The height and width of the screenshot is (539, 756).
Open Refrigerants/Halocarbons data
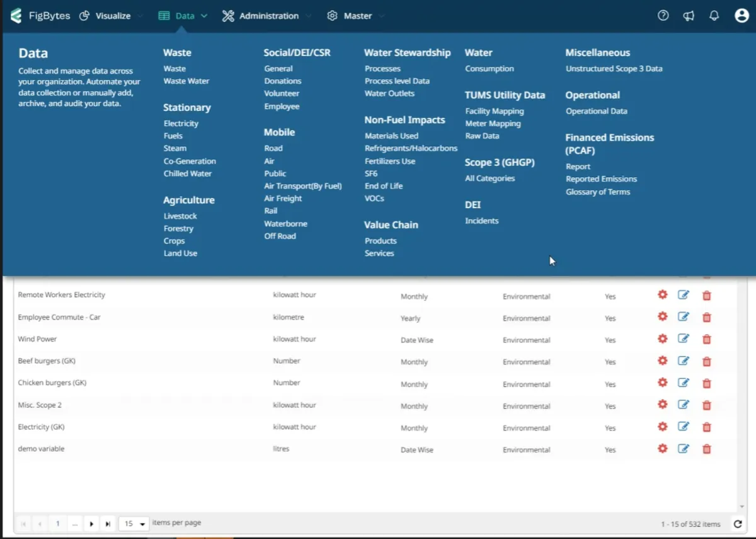(411, 148)
